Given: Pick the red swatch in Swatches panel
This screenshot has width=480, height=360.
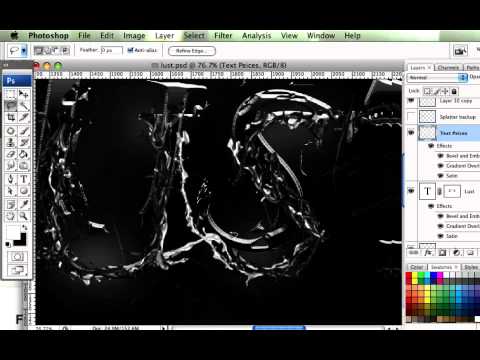Looking at the screenshot, I should tap(409, 276).
